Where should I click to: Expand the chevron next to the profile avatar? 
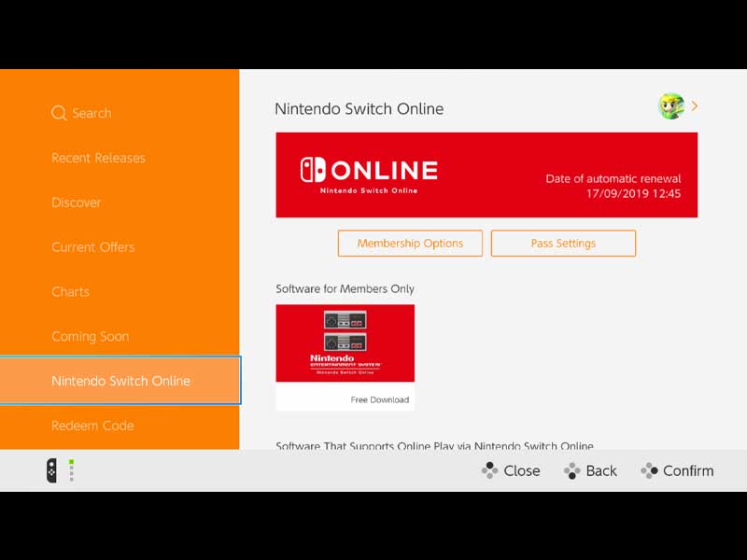click(695, 106)
